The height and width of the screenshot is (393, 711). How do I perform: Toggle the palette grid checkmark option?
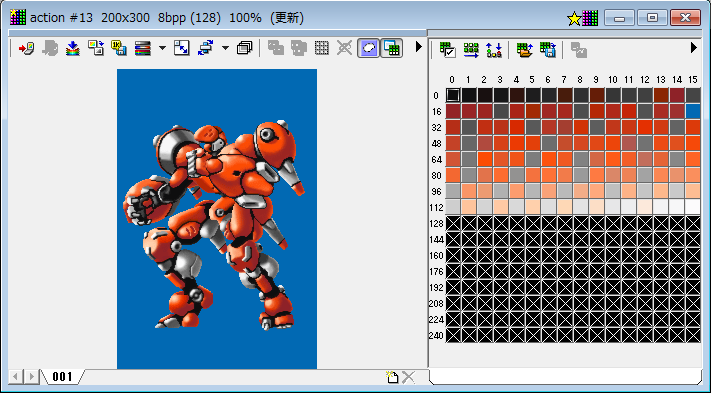[x=448, y=50]
